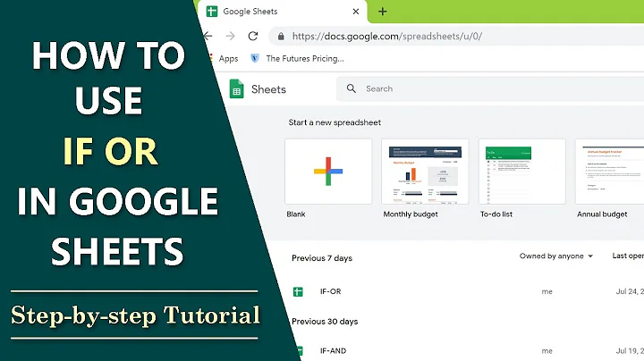Click the Previous 7 days heading
Image resolution: width=644 pixels, height=361 pixels.
pyautogui.click(x=322, y=258)
